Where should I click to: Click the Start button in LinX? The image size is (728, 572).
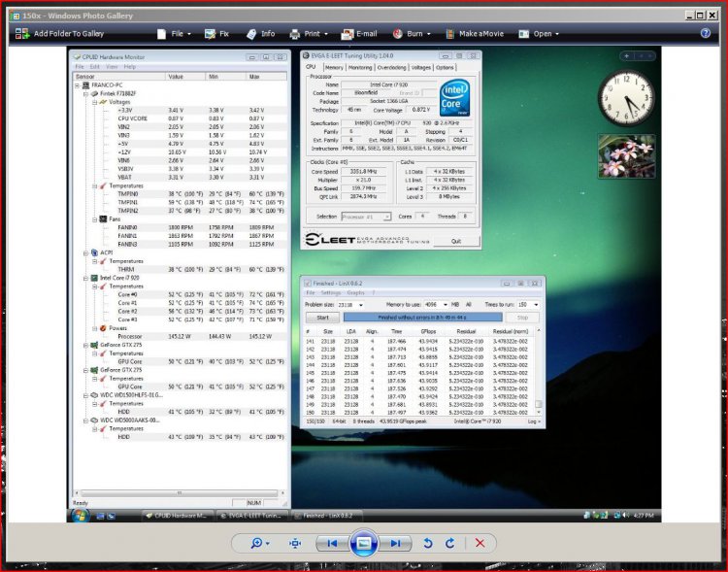[322, 318]
